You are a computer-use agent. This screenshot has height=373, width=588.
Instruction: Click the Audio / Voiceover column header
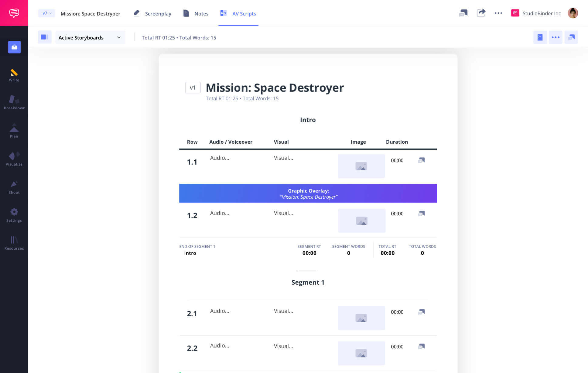[x=231, y=142]
